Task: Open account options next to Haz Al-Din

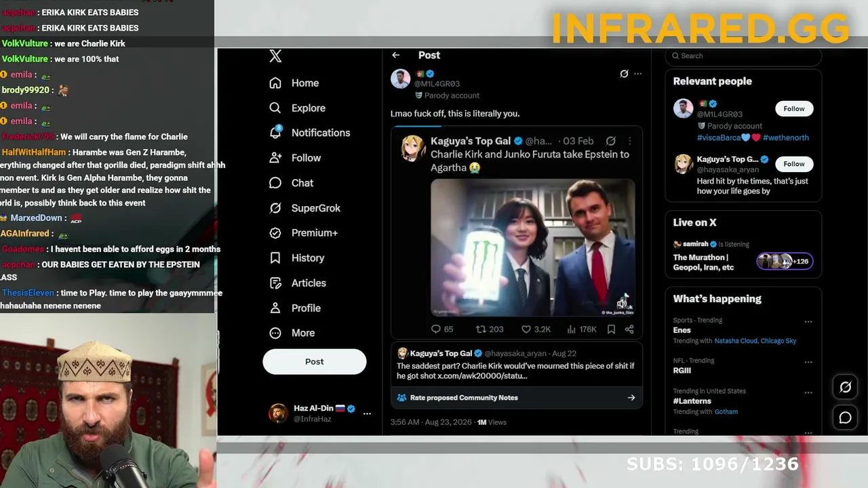Action: tap(367, 413)
